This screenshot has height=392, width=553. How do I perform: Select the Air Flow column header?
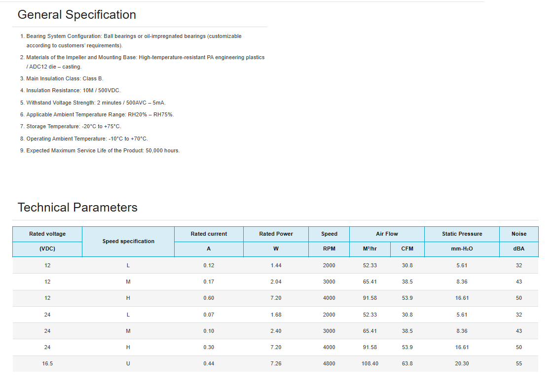(387, 234)
